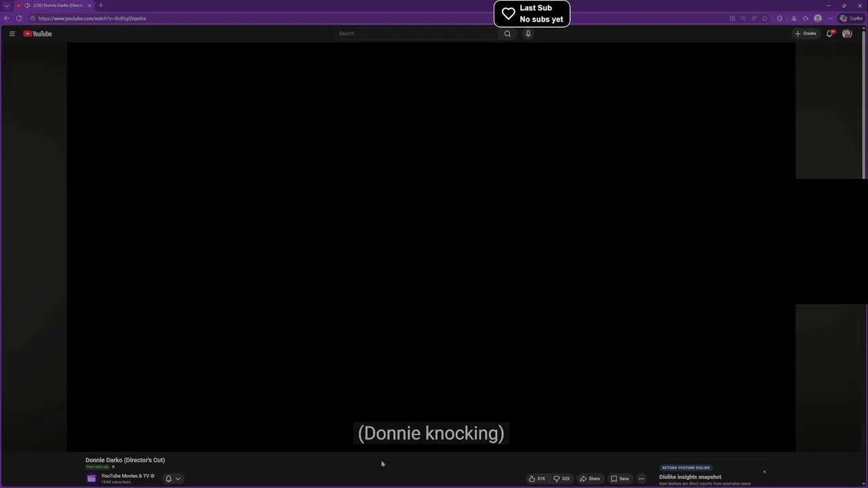Viewport: 868px width, 488px height.
Task: Select the Donnie Darko browser tab
Action: point(54,5)
